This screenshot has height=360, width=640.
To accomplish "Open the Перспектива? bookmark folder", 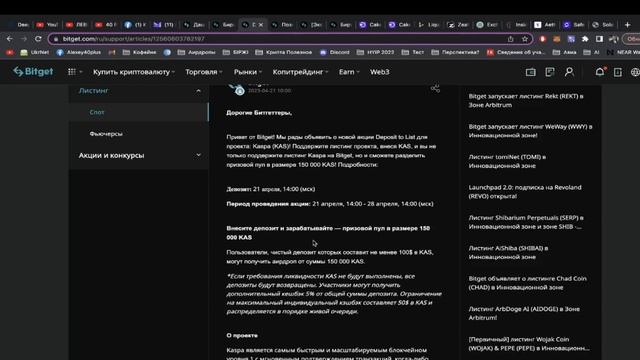I will [456, 52].
